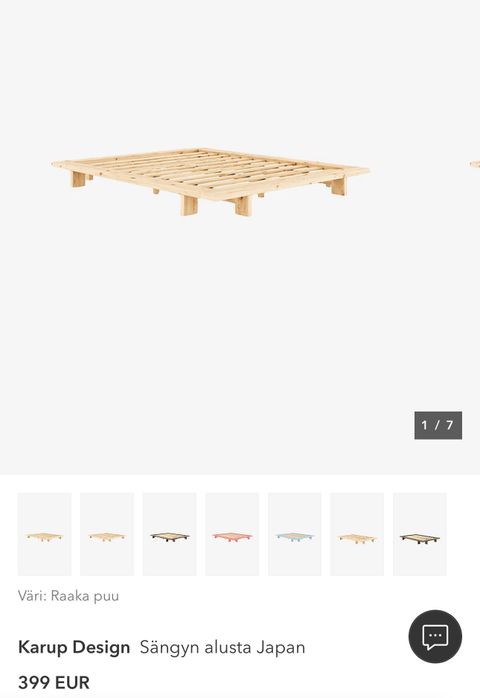Open the live chat speech bubble button
This screenshot has height=698, width=480.
[435, 636]
